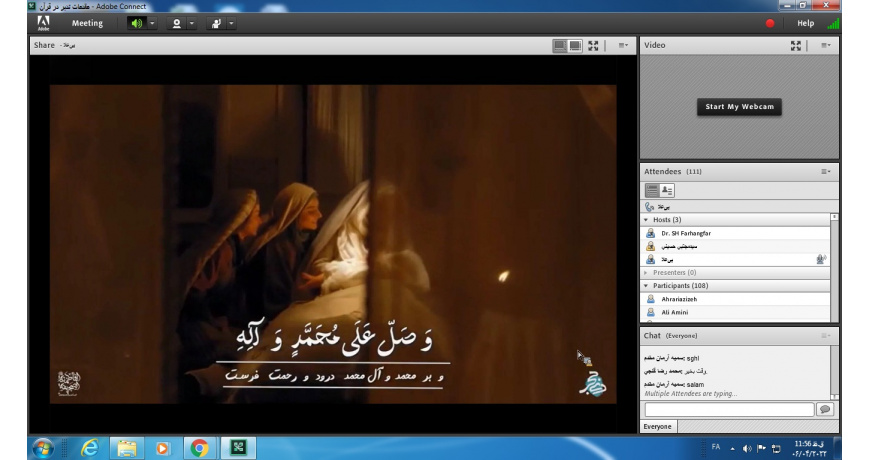Start my webcam
Screen dimensions: 870x460
pyautogui.click(x=739, y=107)
